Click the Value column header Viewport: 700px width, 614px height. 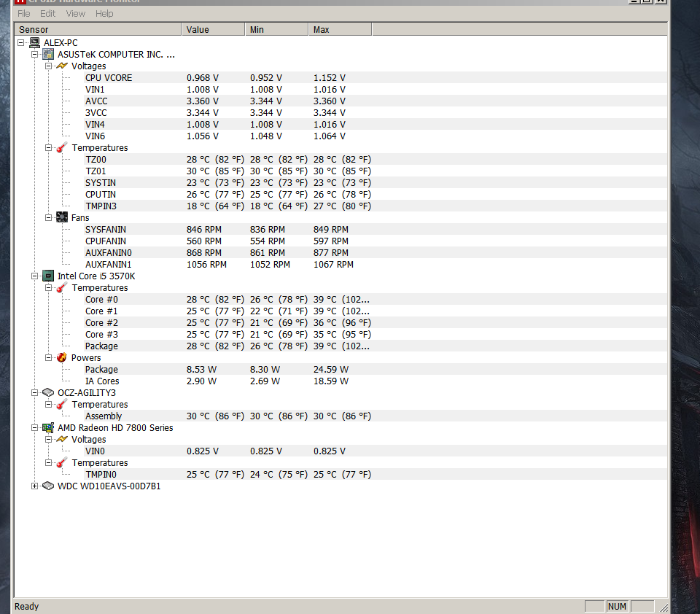(x=214, y=29)
